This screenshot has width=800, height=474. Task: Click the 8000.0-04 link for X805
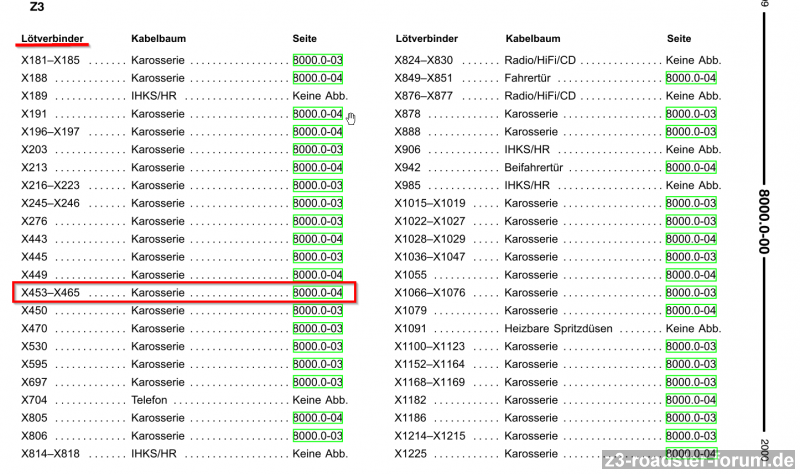pos(318,418)
